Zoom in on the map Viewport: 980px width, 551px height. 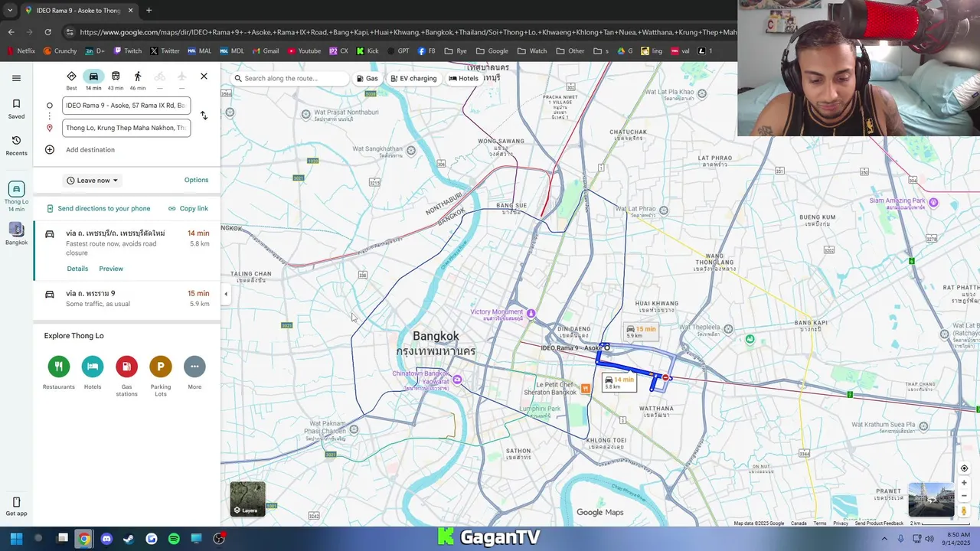(964, 483)
